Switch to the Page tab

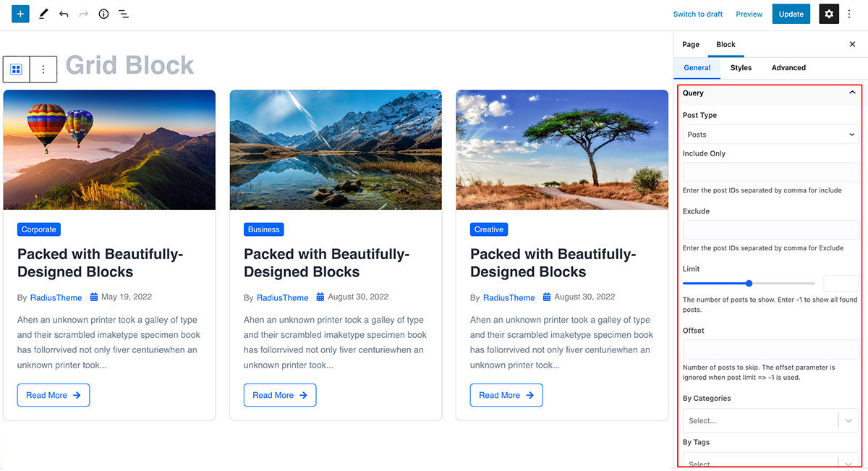tap(691, 44)
